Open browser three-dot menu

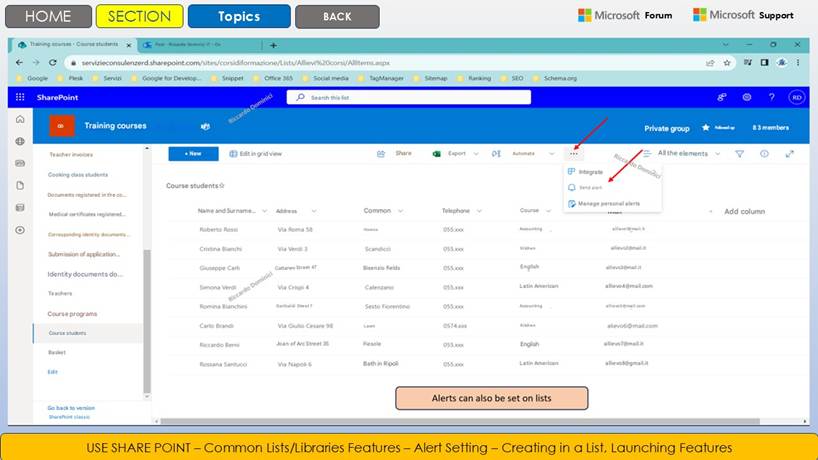(798, 63)
